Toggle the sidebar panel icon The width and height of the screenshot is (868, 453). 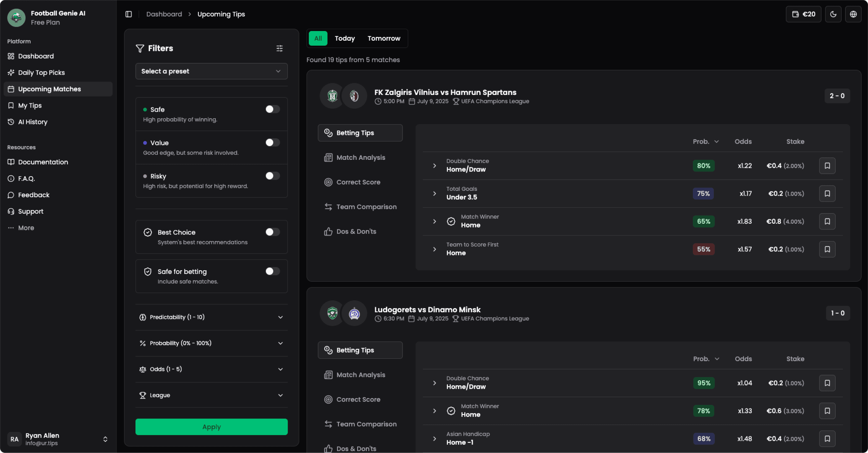click(128, 14)
